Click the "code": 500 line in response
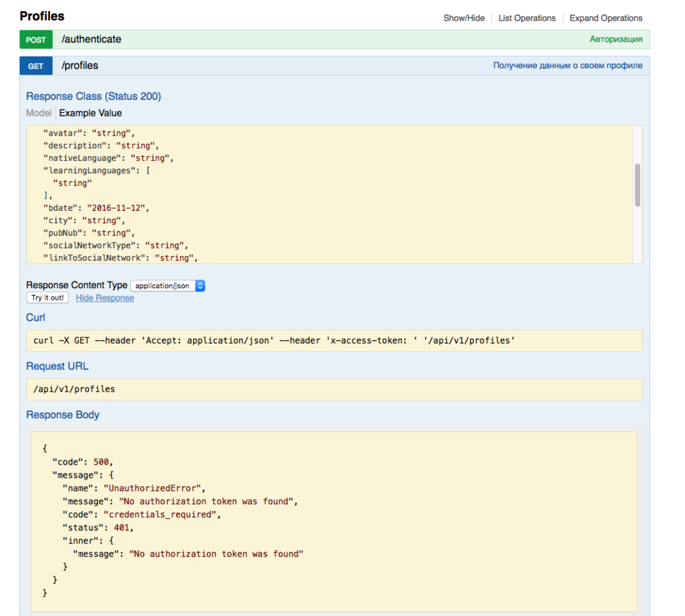 [83, 462]
